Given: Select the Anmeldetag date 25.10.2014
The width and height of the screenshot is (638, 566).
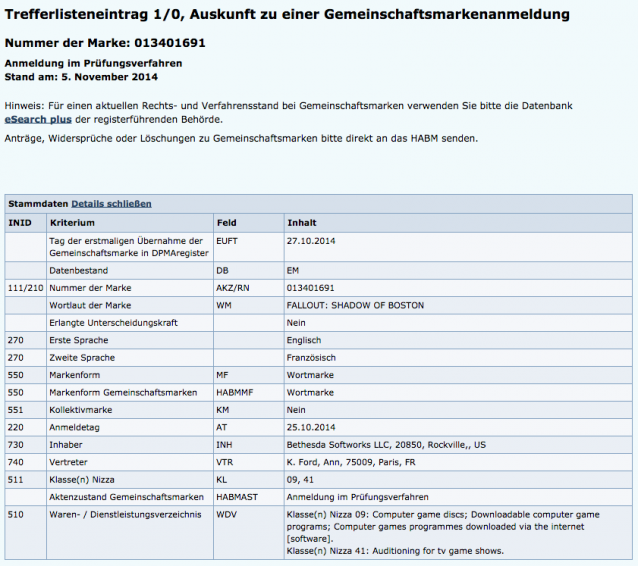Looking at the screenshot, I should pyautogui.click(x=458, y=428).
